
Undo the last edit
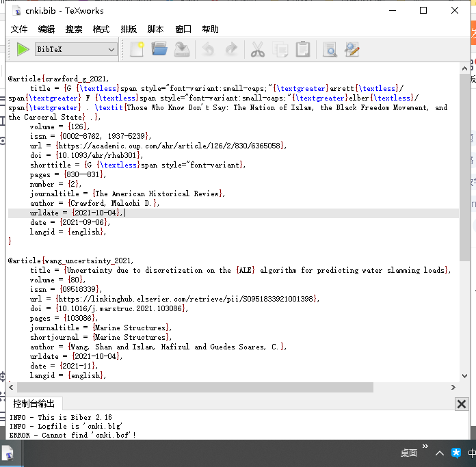click(x=208, y=49)
